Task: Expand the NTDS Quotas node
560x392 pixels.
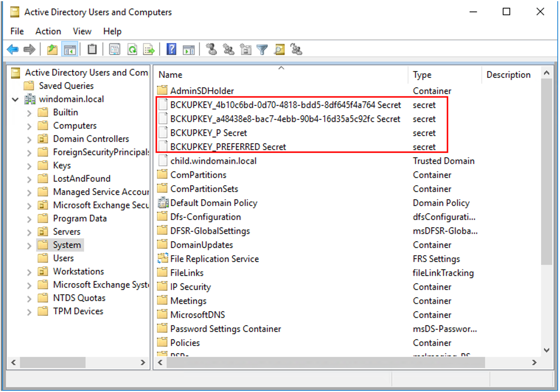Action: [29, 298]
